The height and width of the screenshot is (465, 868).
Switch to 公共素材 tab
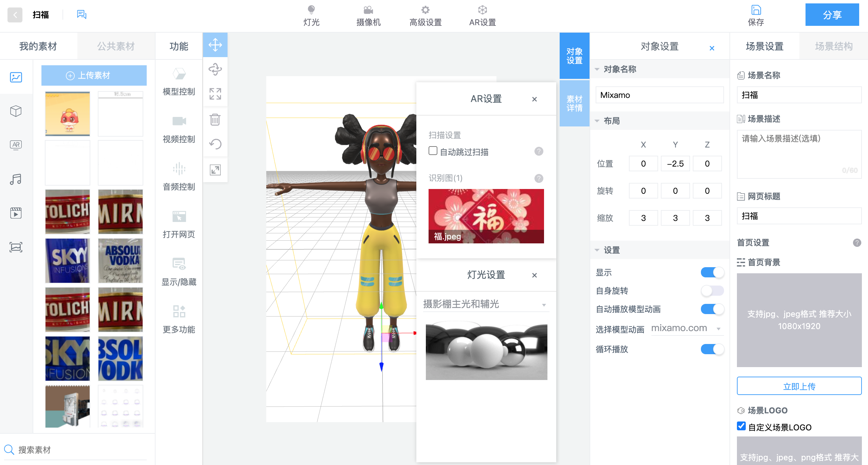click(116, 46)
